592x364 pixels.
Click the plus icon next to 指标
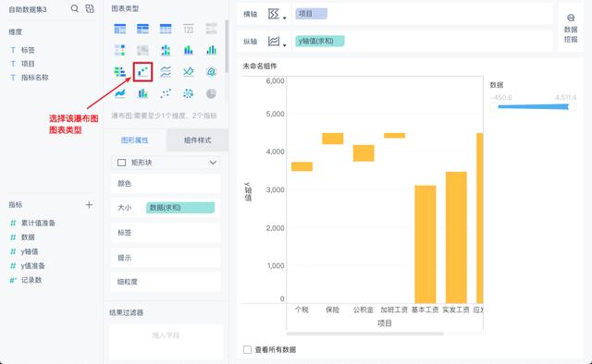coord(89,205)
